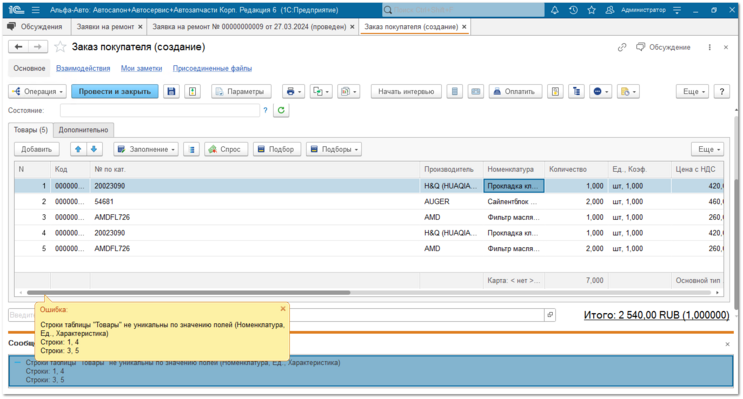Screen dimensions: 743x399
Task: Click the card icon left of Оплатить
Action: (x=476, y=91)
